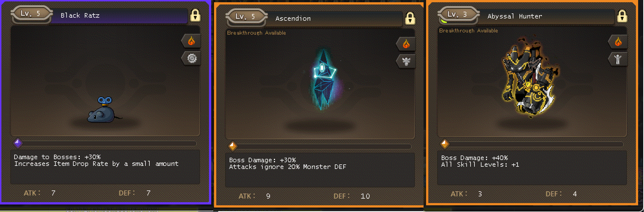Click the gear icon on Black Ratz
This screenshot has width=644, height=212.
[192, 58]
